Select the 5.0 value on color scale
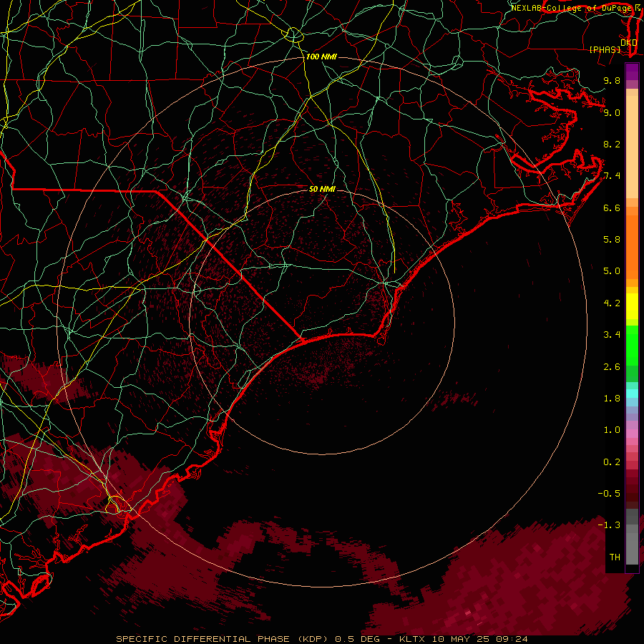Viewport: 644px width, 644px height. click(612, 271)
